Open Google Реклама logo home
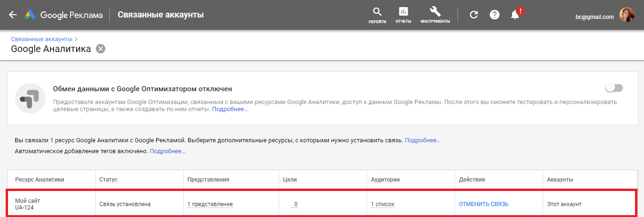The width and height of the screenshot is (644, 217). click(x=64, y=15)
